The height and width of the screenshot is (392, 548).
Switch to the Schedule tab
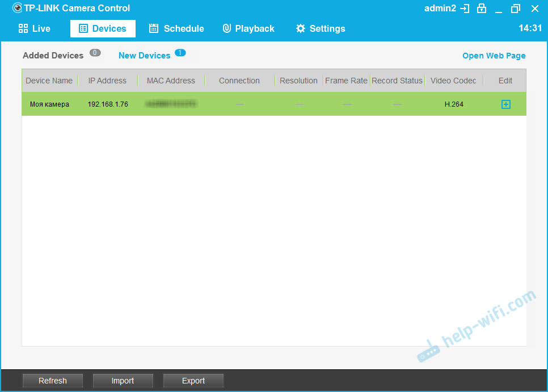[x=176, y=28]
